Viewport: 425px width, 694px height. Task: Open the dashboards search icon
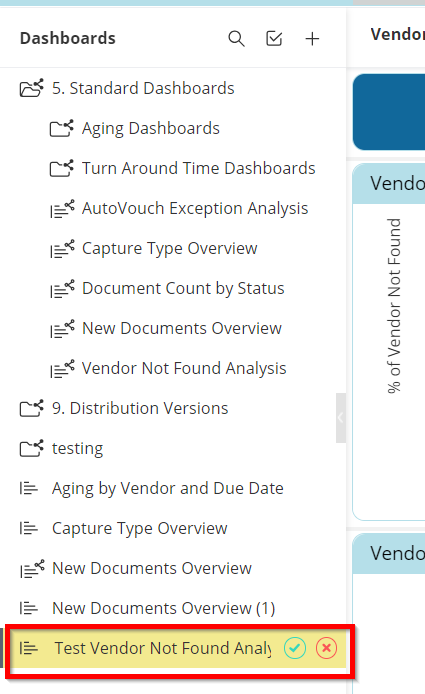pos(236,39)
